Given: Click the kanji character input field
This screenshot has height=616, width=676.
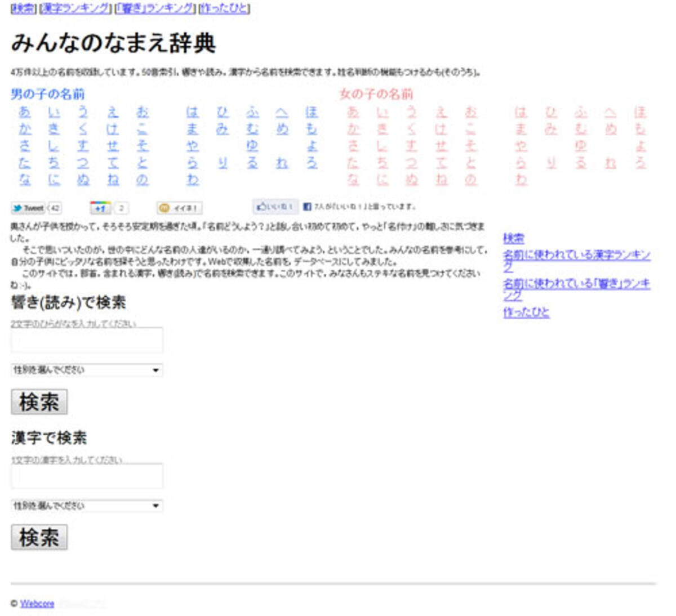Looking at the screenshot, I should point(87,476).
